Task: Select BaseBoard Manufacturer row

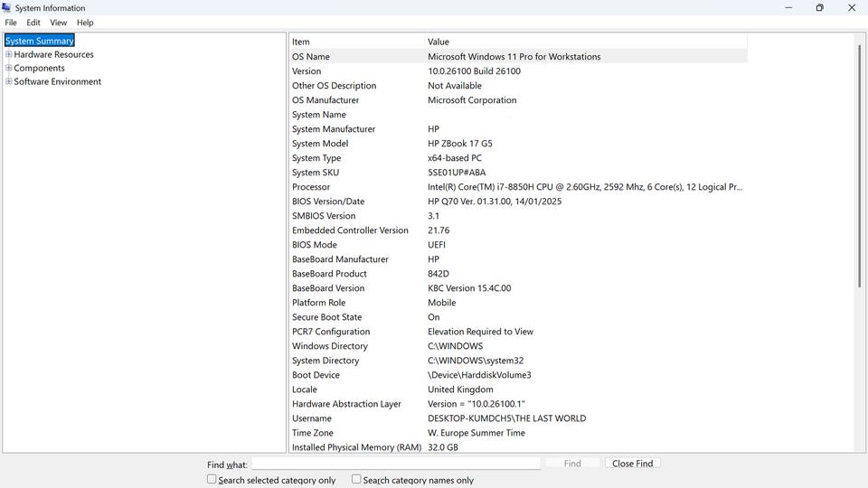Action: pos(518,259)
